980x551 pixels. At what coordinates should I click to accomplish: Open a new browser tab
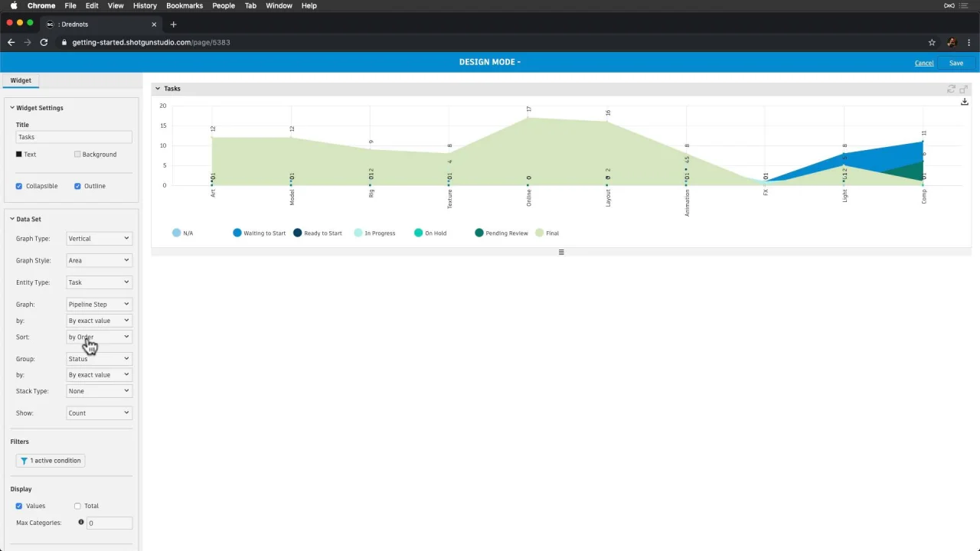[x=173, y=24]
